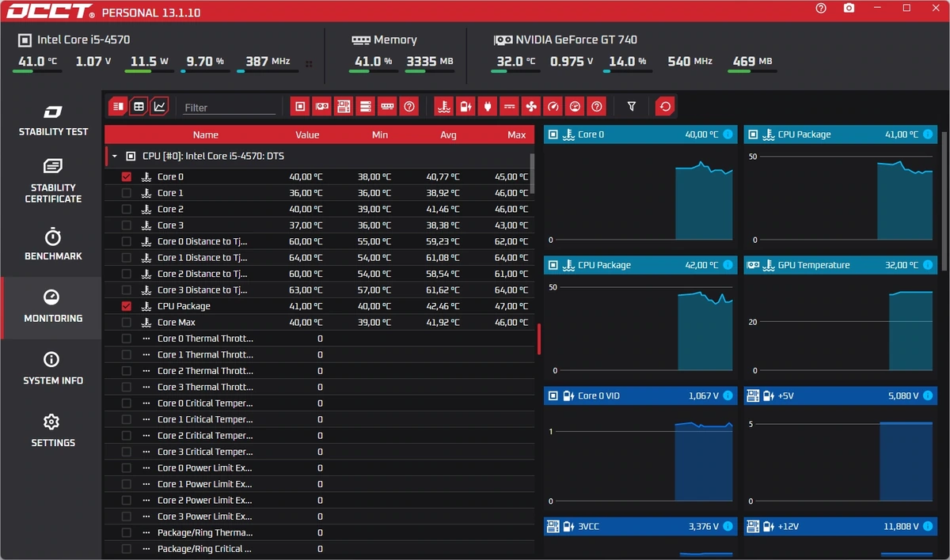The image size is (950, 560).
Task: Click the motherboard hardware filter icon
Action: (x=344, y=106)
